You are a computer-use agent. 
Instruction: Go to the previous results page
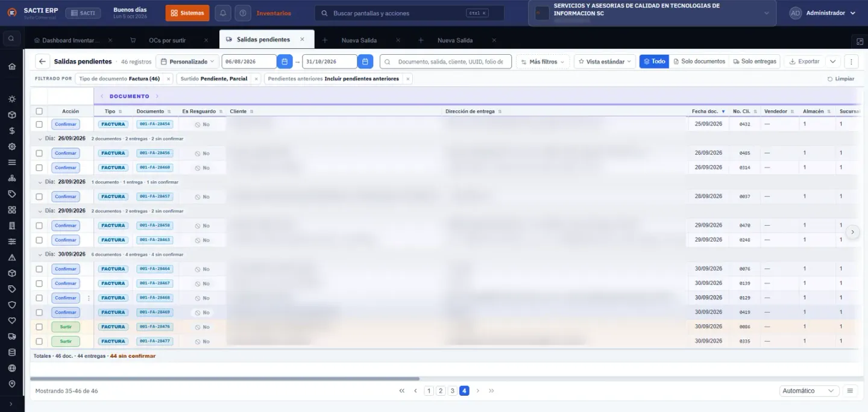[415, 391]
